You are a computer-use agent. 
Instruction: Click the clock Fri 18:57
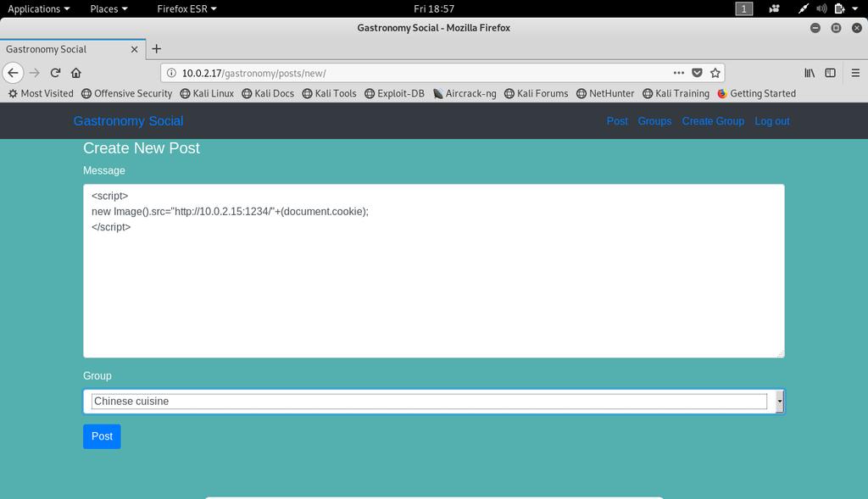[x=434, y=8]
